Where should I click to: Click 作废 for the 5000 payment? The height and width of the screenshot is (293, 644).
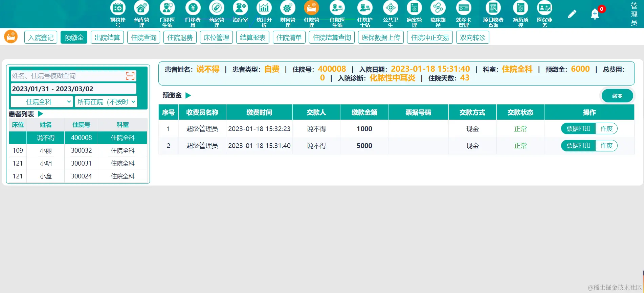(606, 146)
